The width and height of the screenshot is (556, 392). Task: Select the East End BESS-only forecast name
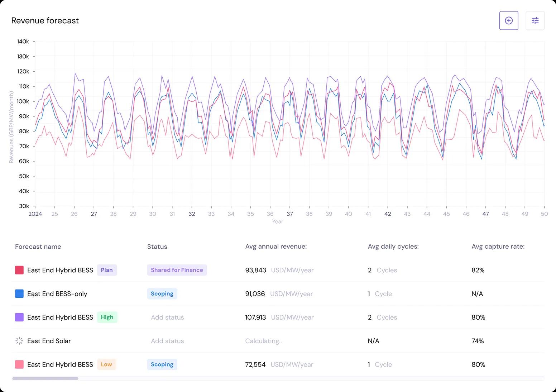pyautogui.click(x=57, y=294)
